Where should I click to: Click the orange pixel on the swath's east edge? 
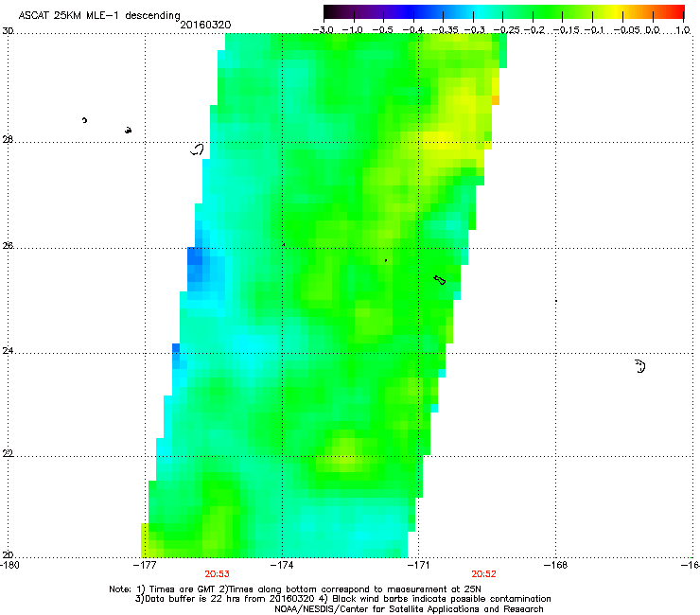(x=496, y=100)
